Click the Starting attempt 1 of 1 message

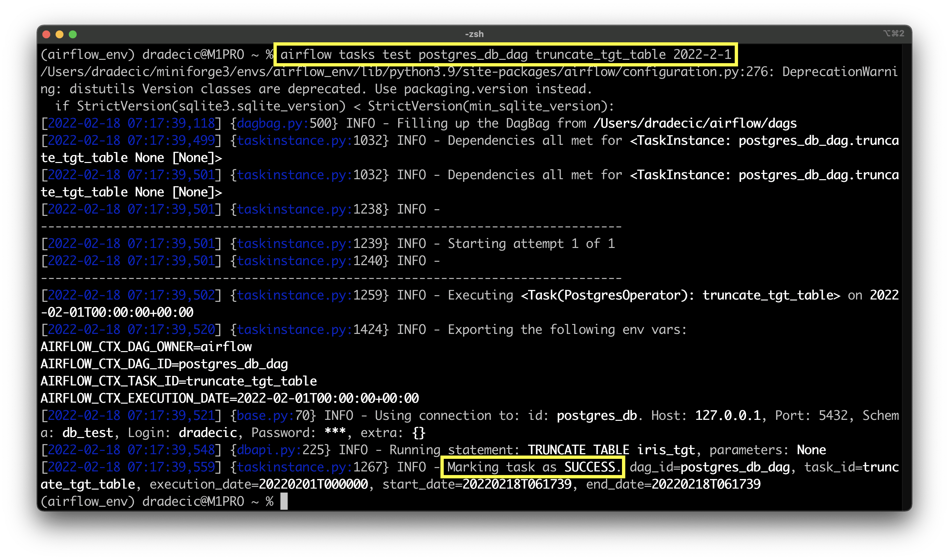(531, 244)
